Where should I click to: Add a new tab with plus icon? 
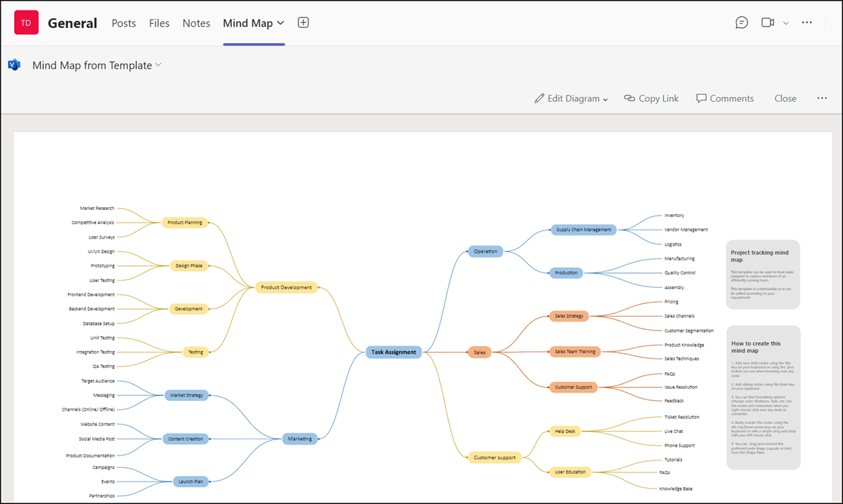(303, 22)
